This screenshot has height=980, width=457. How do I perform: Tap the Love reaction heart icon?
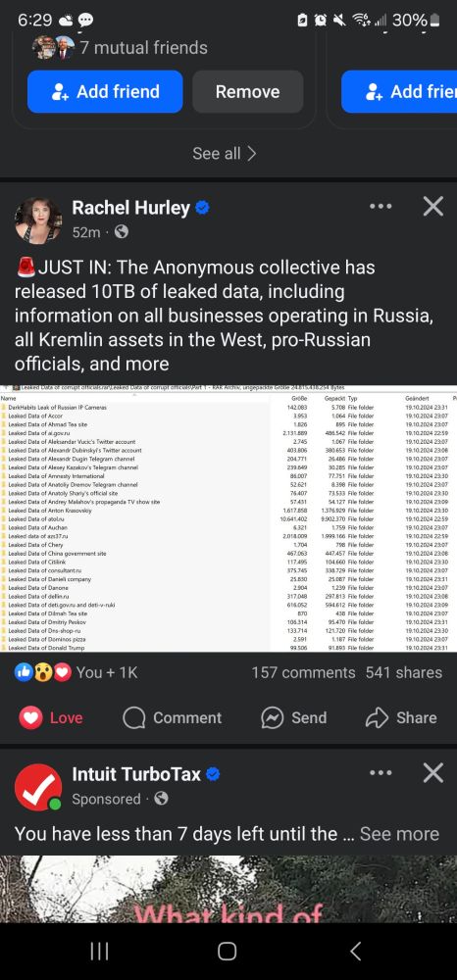click(x=30, y=718)
